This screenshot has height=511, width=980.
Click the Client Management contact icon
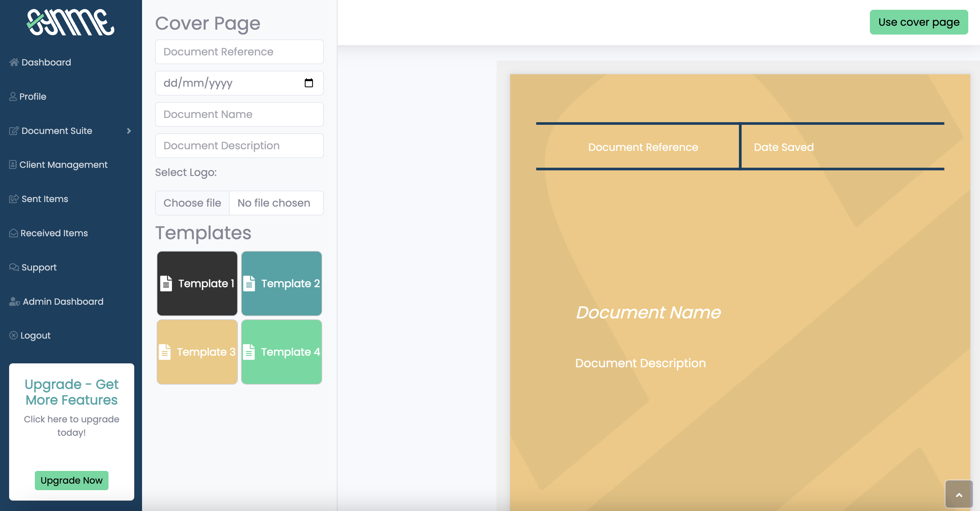point(13,164)
